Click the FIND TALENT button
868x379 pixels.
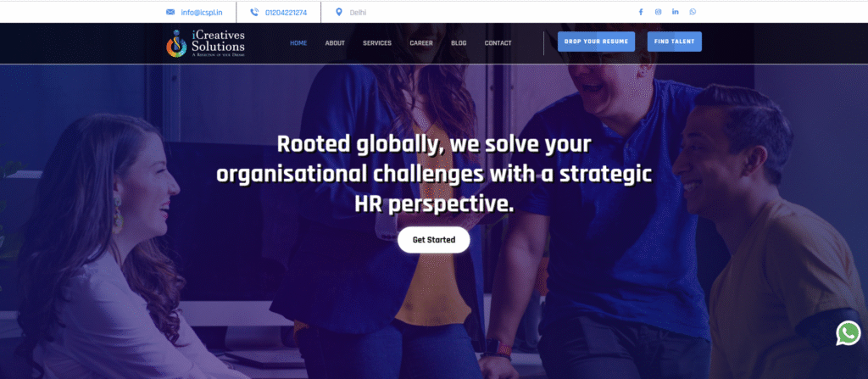[674, 42]
